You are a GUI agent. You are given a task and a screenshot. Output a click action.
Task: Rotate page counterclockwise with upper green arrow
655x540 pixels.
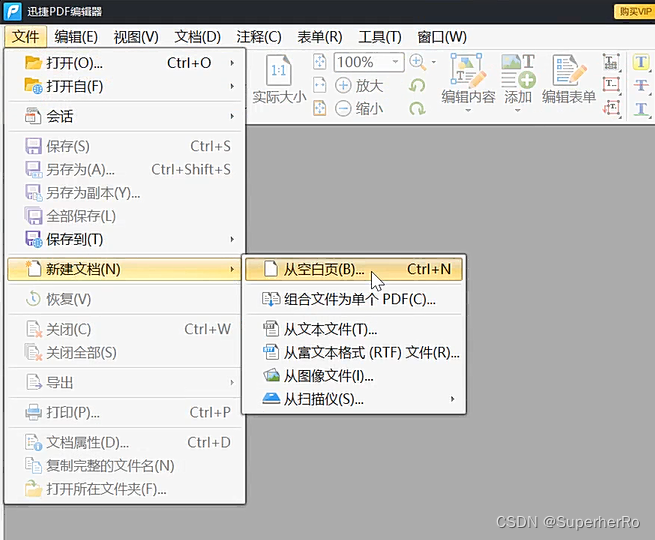(417, 86)
